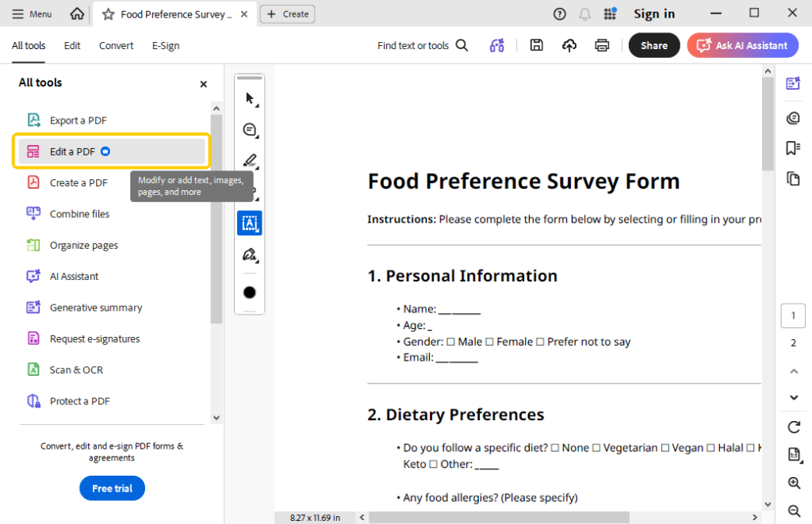Open the notifications bell
Screen dimensions: 812x524
584,14
